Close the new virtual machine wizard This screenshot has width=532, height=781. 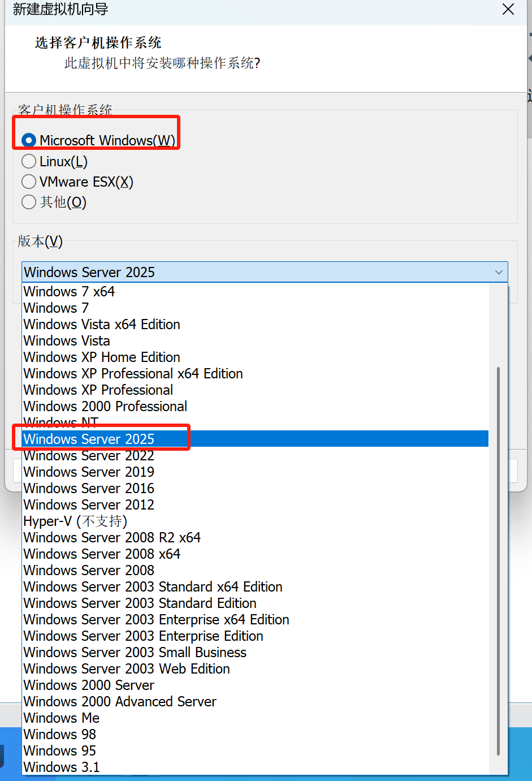[x=508, y=9]
